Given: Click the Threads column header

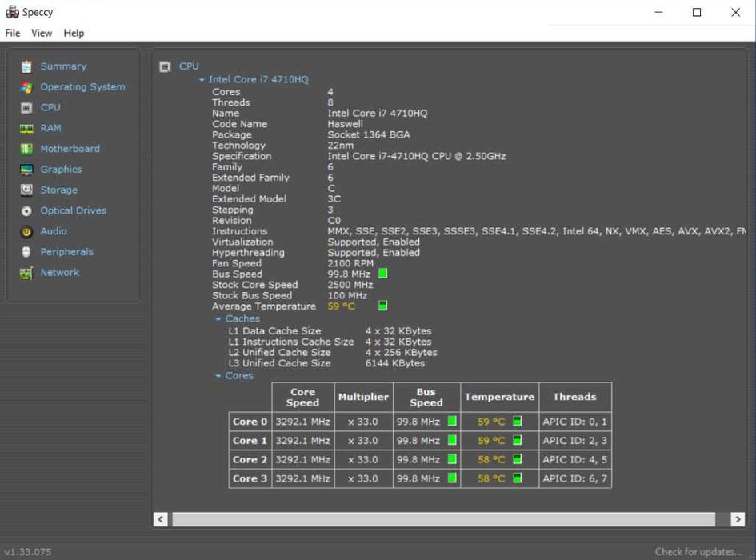Looking at the screenshot, I should pos(574,397).
